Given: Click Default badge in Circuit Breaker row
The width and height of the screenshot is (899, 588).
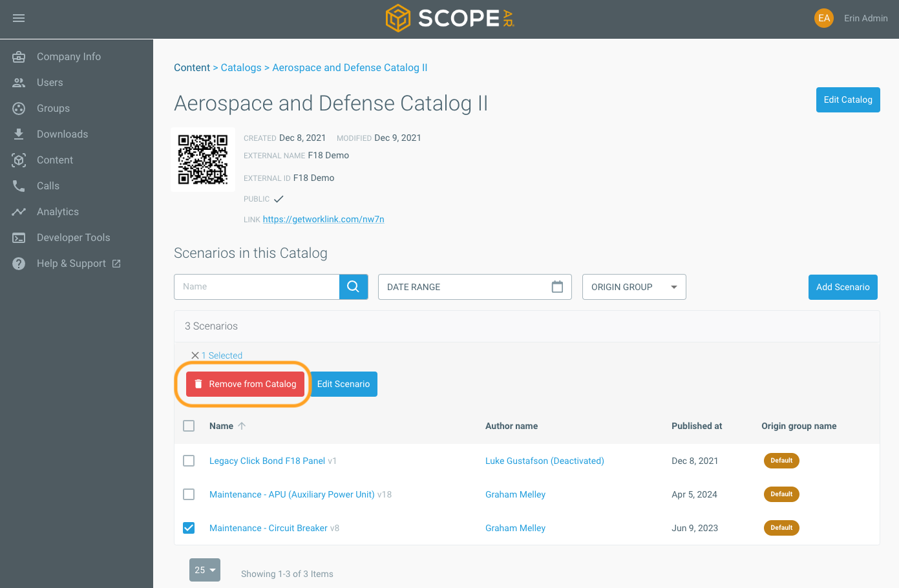Looking at the screenshot, I should pos(781,528).
